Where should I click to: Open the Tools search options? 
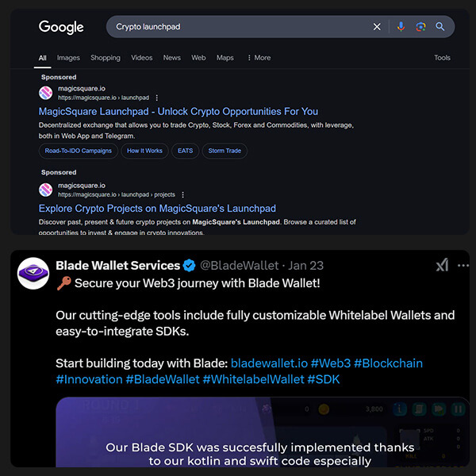(442, 58)
